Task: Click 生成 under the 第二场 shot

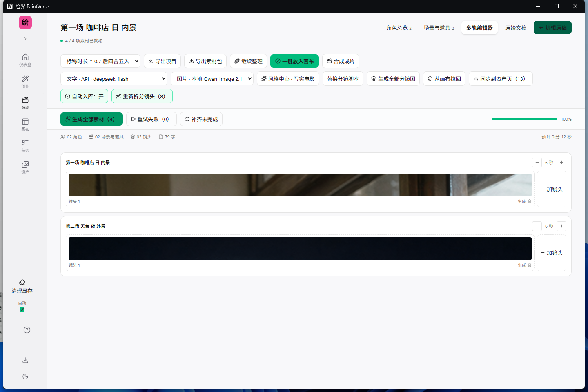Action: pyautogui.click(x=521, y=265)
